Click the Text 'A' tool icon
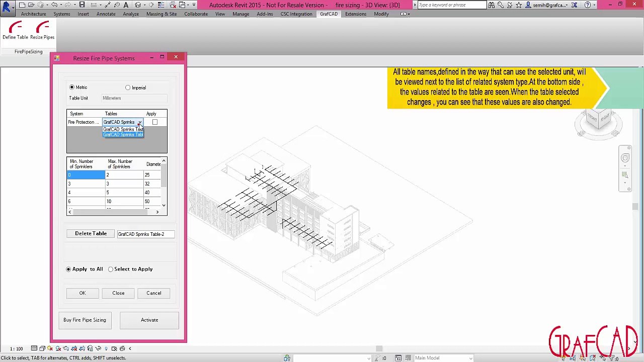This screenshot has width=644, height=362. [x=126, y=5]
